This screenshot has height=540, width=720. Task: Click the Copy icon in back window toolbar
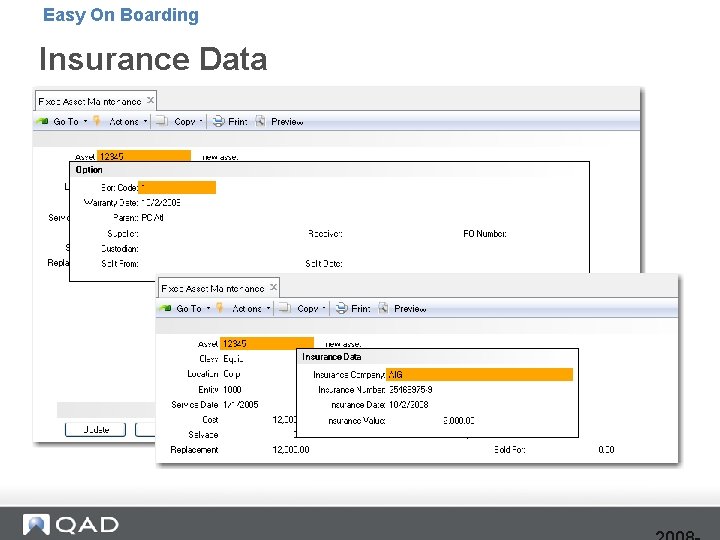(161, 121)
